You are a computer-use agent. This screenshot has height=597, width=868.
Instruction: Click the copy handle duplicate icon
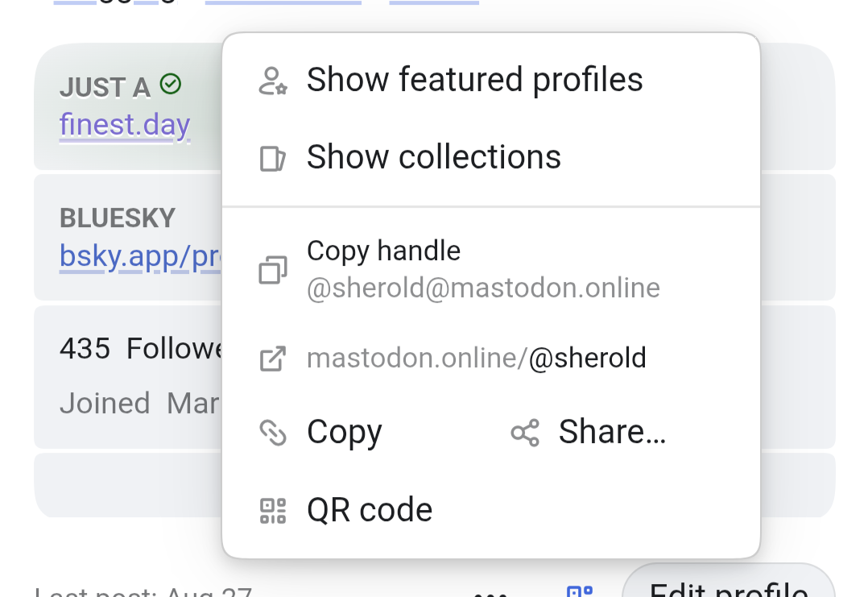273,270
